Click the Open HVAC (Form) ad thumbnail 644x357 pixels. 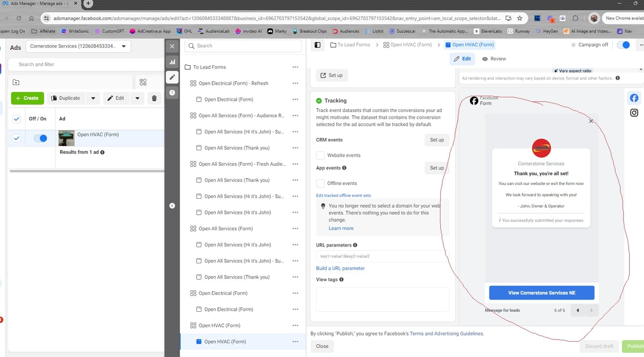click(66, 138)
